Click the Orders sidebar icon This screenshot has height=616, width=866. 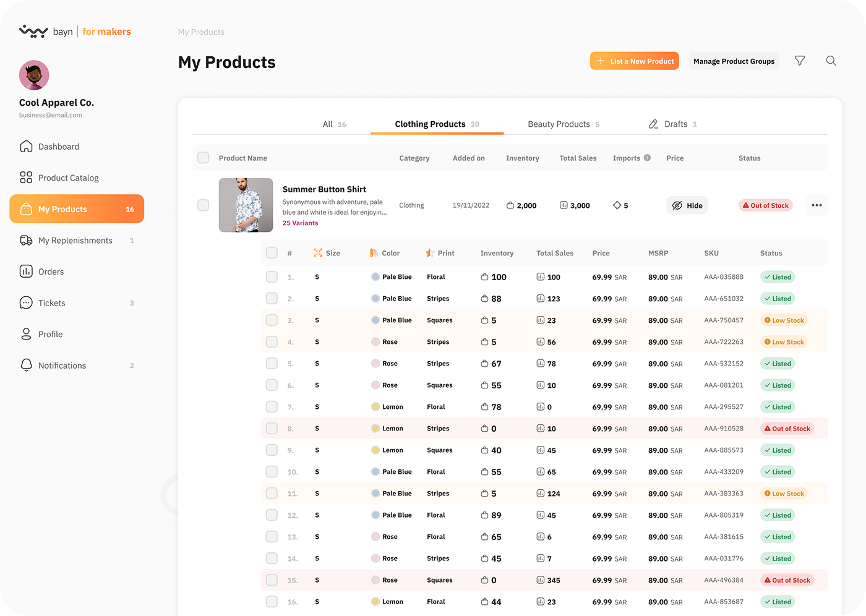pos(26,272)
